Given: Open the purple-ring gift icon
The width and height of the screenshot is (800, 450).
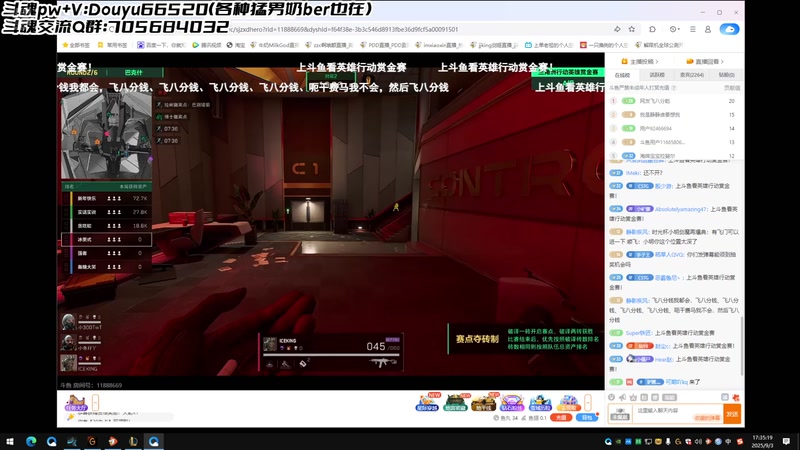Looking at the screenshot, I should (512, 403).
